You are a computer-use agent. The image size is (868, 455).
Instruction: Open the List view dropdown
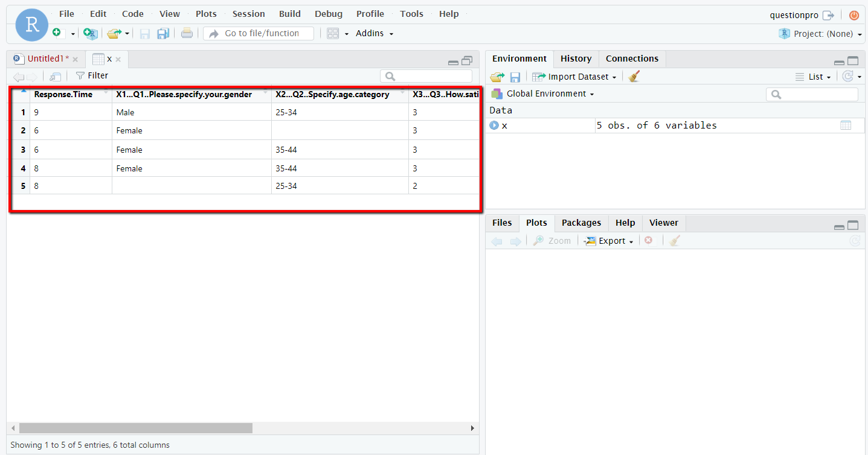[813, 77]
